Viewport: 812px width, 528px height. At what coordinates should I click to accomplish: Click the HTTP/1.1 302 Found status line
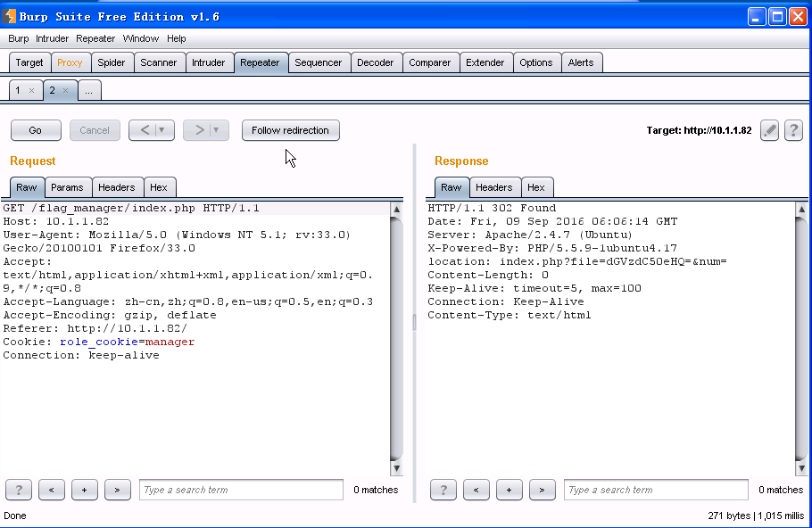tap(492, 208)
